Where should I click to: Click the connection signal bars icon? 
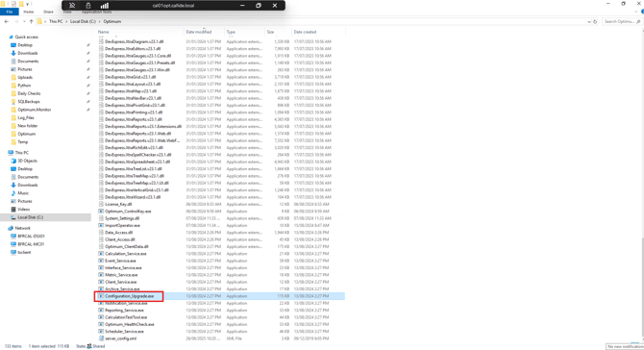tap(105, 6)
